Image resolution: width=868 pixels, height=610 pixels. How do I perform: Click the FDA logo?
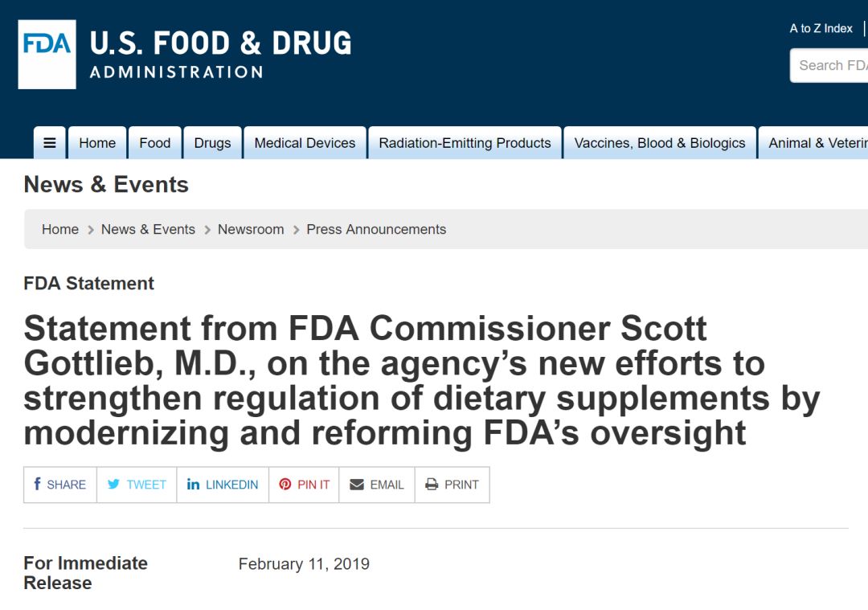(x=47, y=54)
